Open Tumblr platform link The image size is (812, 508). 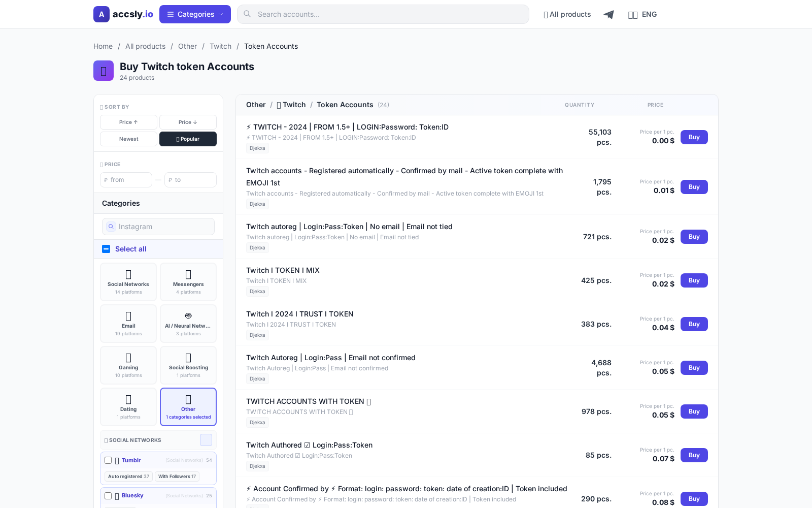(x=131, y=460)
